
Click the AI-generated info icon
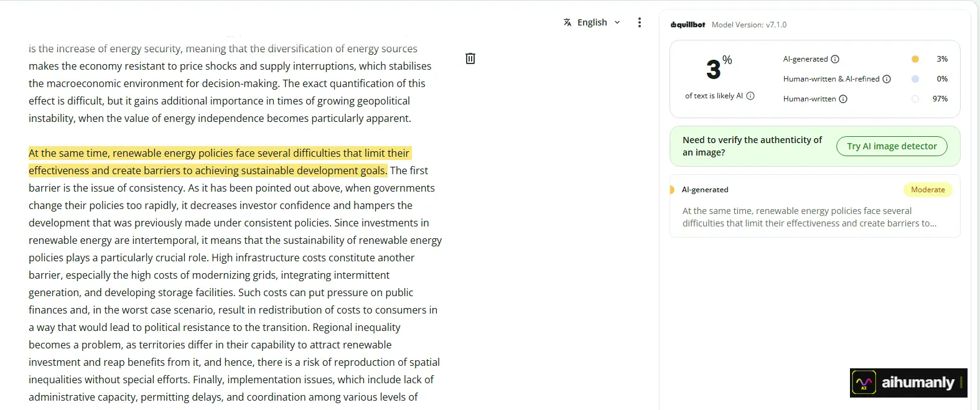[835, 59]
